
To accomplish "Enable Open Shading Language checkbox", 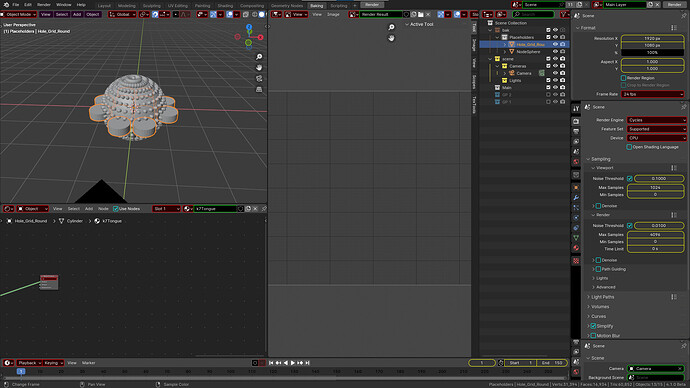I will pyautogui.click(x=629, y=147).
